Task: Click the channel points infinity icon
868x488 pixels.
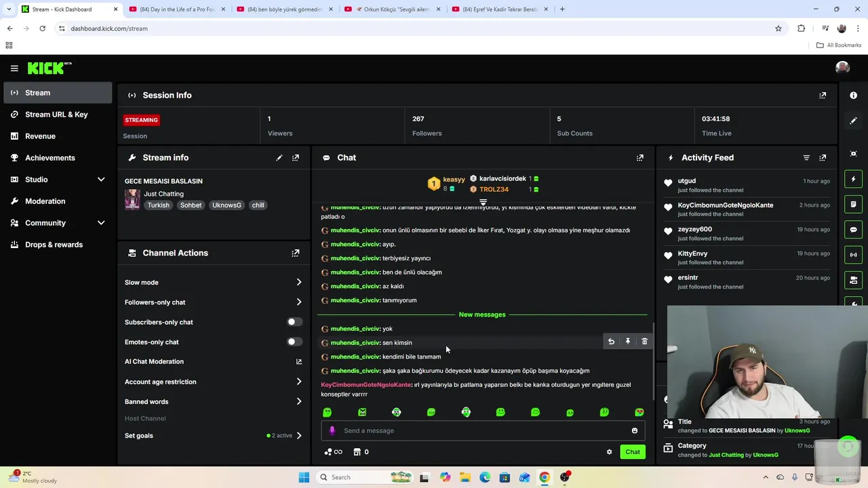Action: (x=334, y=452)
